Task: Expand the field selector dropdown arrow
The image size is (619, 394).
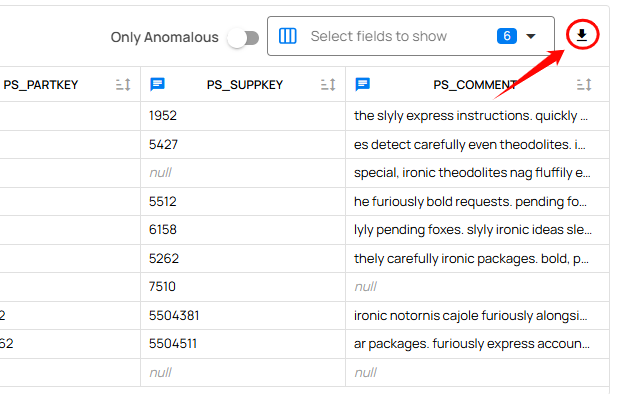Action: click(x=531, y=36)
